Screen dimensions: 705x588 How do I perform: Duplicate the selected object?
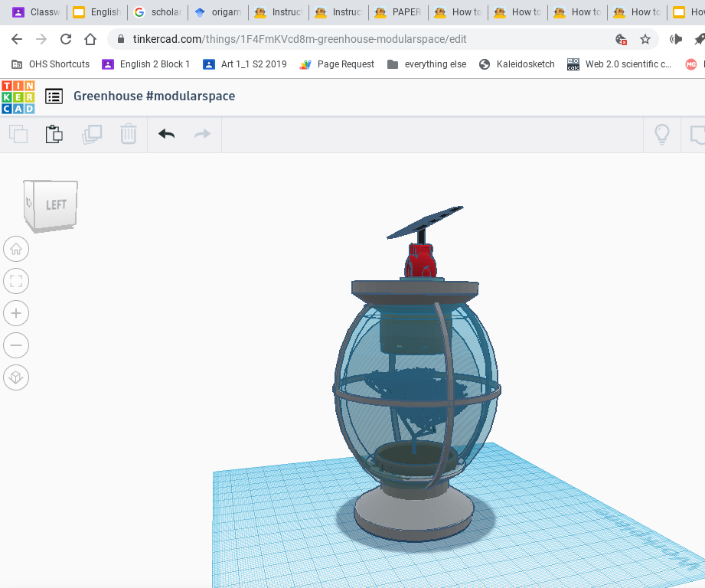pos(91,134)
